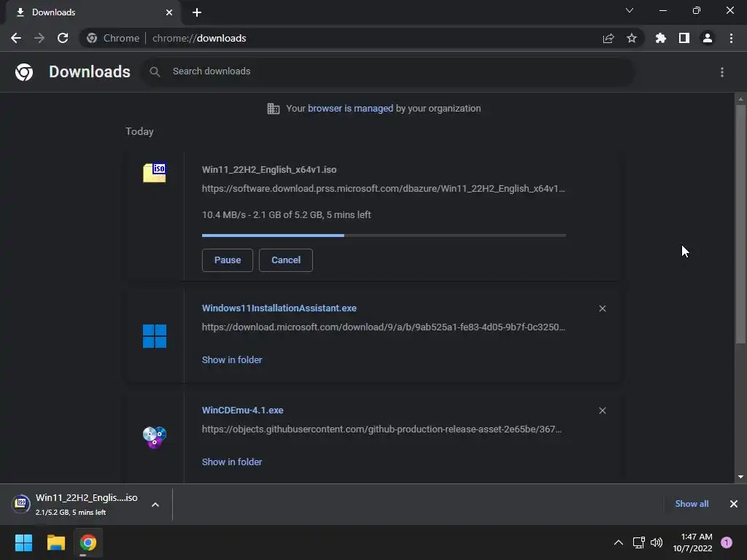Show WinCDEmu-4.1.exe in folder

232,462
